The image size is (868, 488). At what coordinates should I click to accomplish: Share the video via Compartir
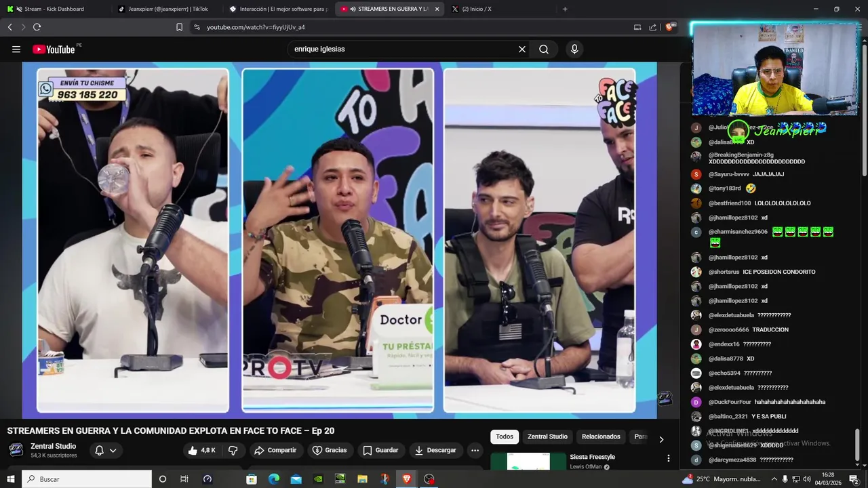coord(275,450)
